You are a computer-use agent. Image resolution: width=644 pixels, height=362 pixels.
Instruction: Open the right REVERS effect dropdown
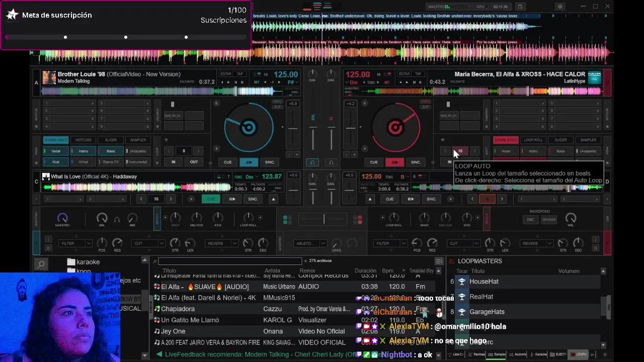click(x=537, y=243)
